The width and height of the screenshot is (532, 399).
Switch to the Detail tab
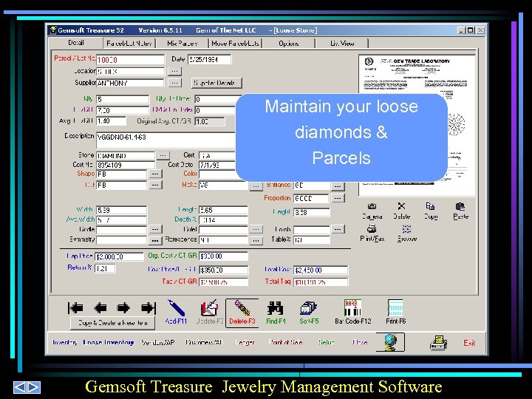tap(75, 43)
